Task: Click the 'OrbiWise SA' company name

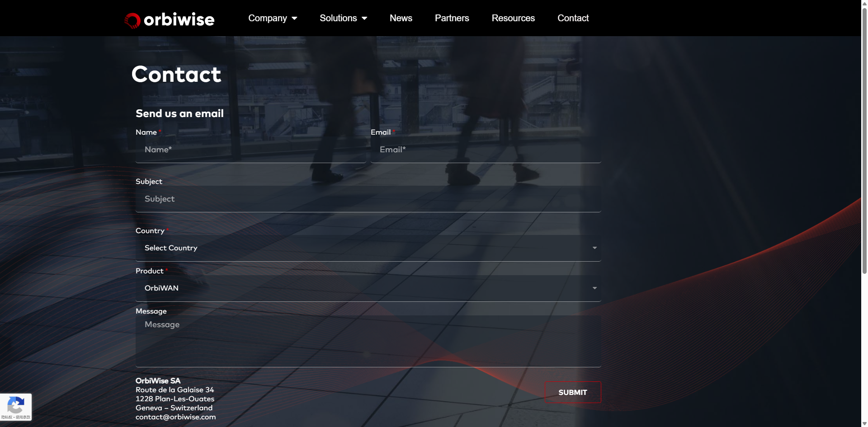Action: click(158, 381)
